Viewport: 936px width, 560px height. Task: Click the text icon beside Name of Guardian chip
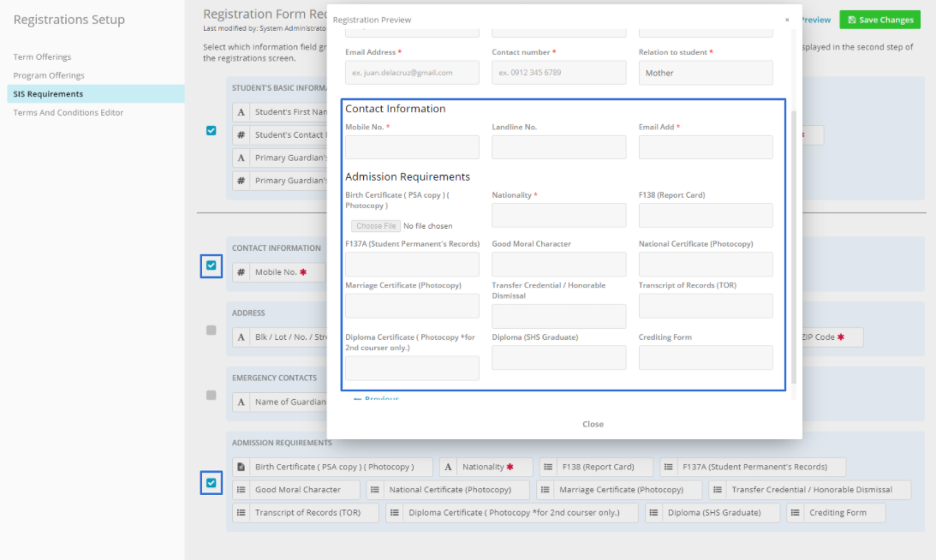(241, 402)
